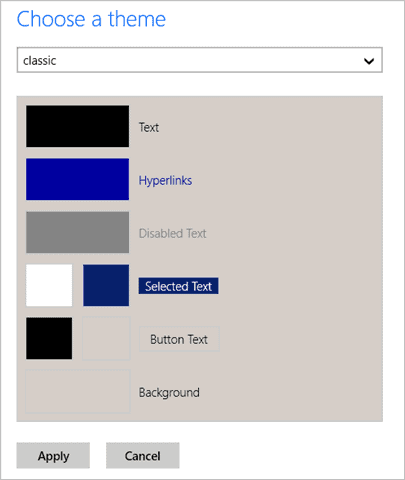This screenshot has height=480, width=405.
Task: Click the dropdown chevron arrow
Action: coord(369,61)
